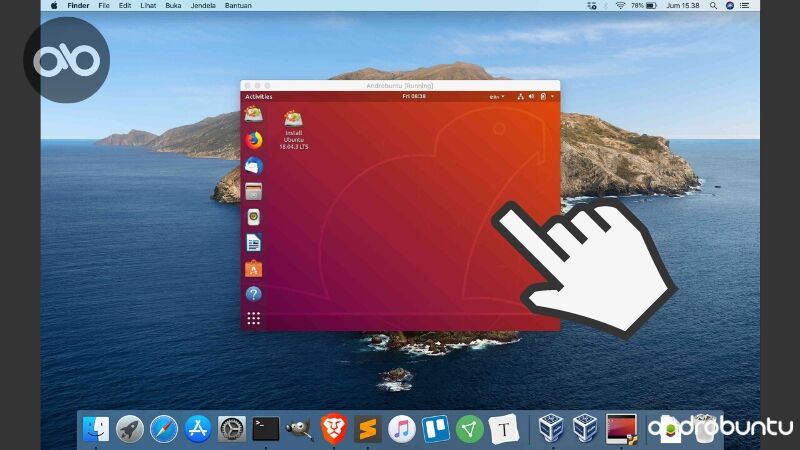
Task: Click the Wi-Fi icon in the menu bar
Action: pyautogui.click(x=620, y=6)
